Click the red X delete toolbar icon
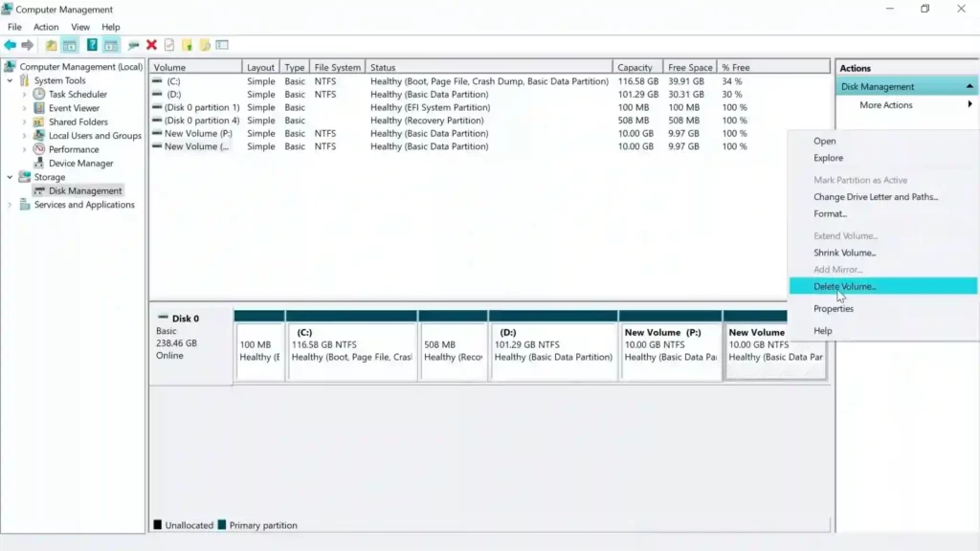Image resolution: width=980 pixels, height=551 pixels. (151, 45)
